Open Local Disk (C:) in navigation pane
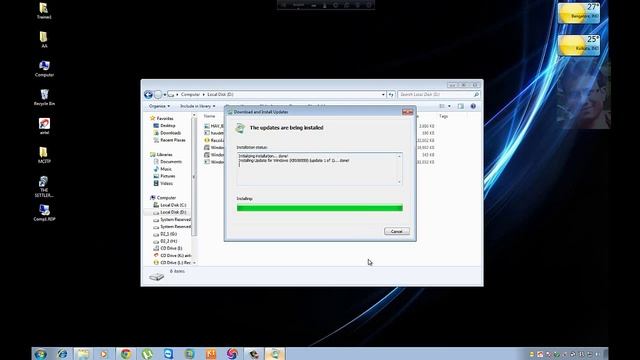Image resolution: width=640 pixels, height=360 pixels. 173,205
